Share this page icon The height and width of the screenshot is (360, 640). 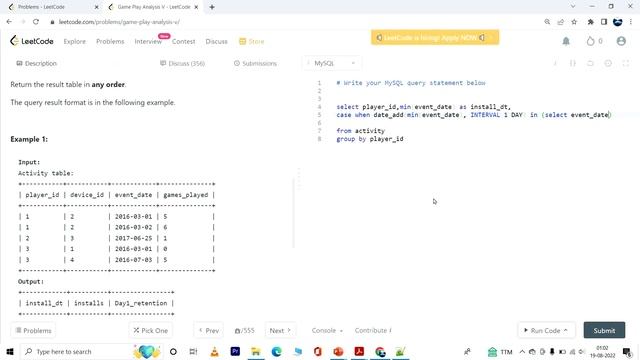[x=560, y=22]
